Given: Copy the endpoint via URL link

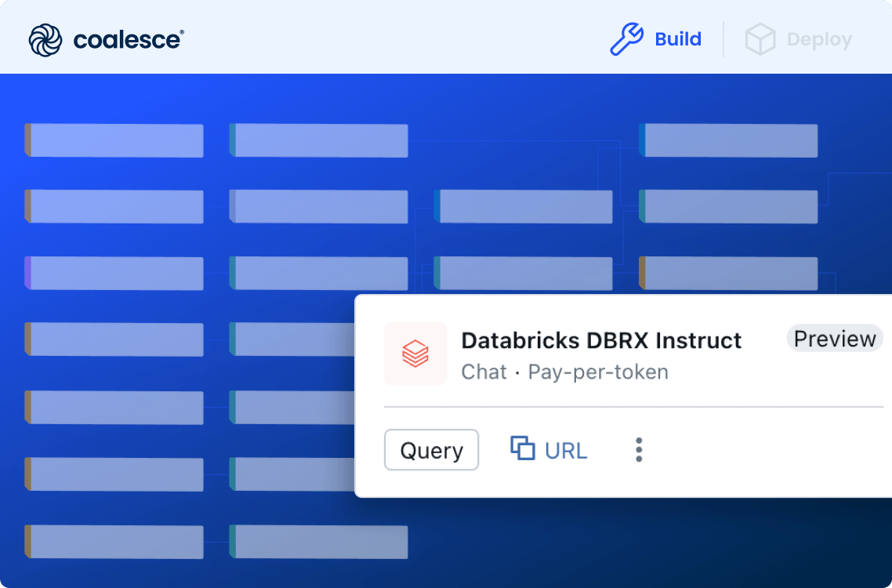Looking at the screenshot, I should [565, 450].
